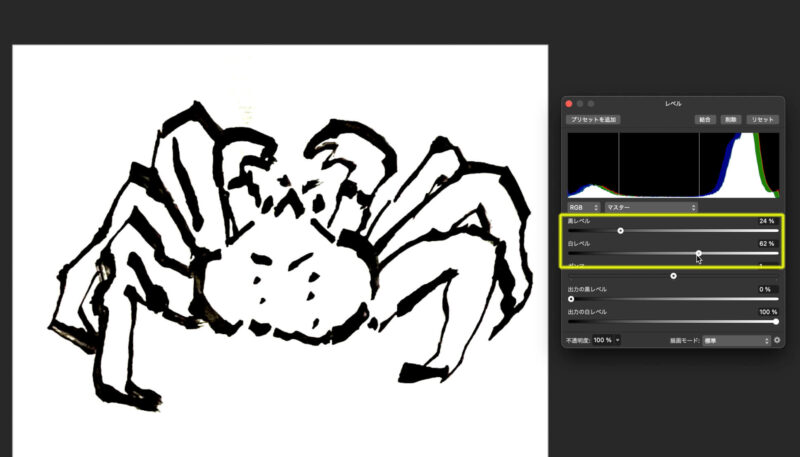Expand the Master (マスター) channel dropdown
This screenshot has width=800, height=457.
coord(651,207)
